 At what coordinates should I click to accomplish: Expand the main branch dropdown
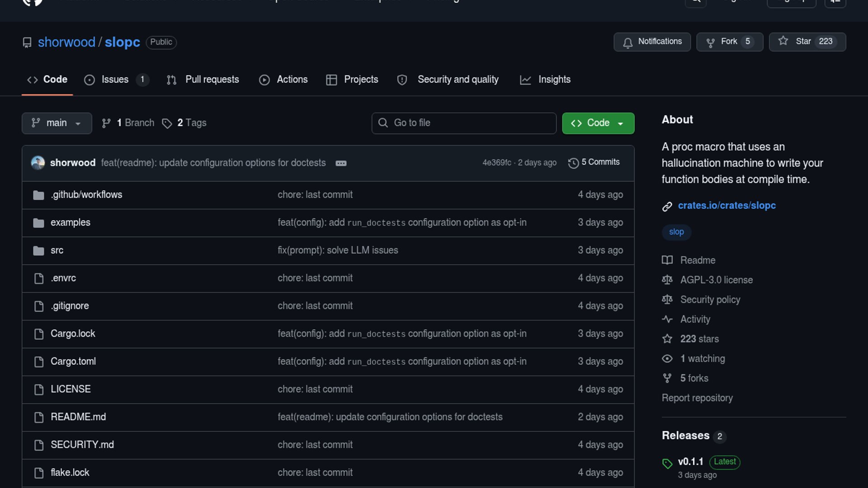pos(57,123)
